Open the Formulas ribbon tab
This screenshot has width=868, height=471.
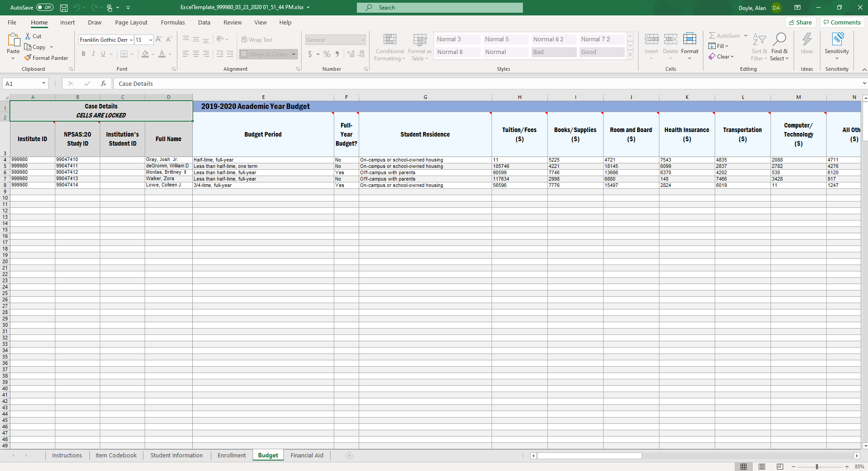click(173, 23)
